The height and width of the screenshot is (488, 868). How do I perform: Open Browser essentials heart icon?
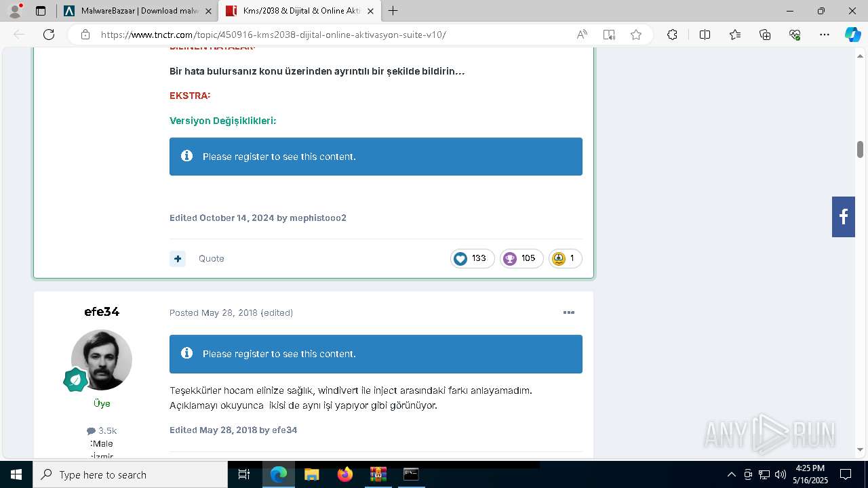tap(795, 35)
